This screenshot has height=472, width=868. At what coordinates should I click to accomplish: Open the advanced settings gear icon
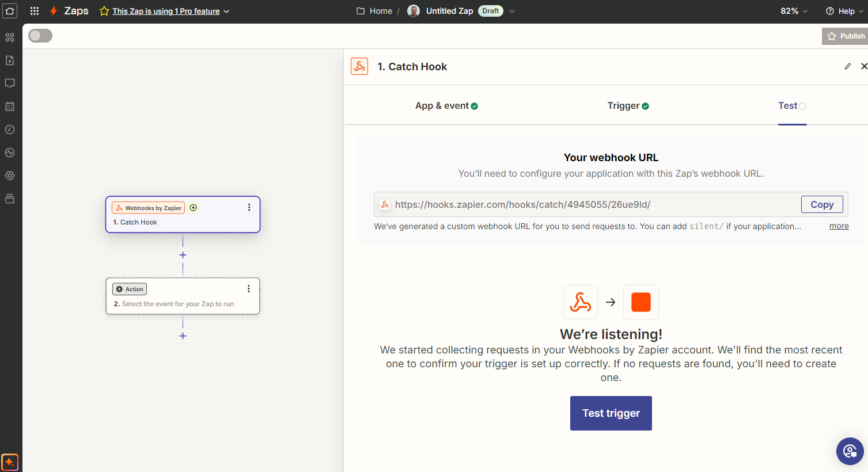[10, 176]
